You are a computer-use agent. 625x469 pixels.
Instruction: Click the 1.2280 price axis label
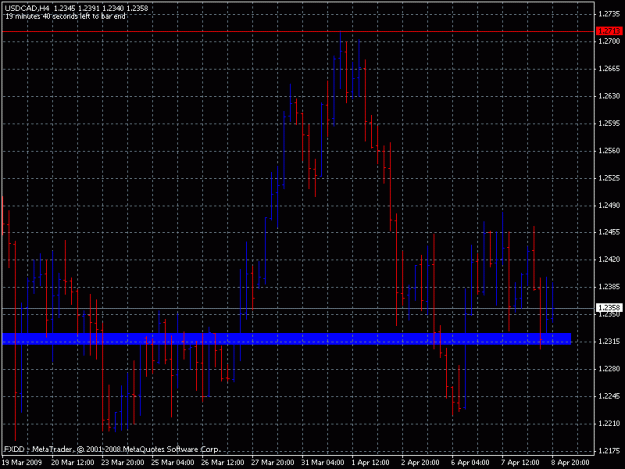(609, 369)
